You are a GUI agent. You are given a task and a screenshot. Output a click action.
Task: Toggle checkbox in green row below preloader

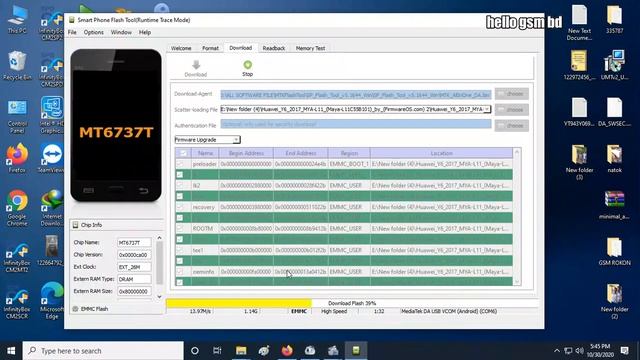[180, 175]
